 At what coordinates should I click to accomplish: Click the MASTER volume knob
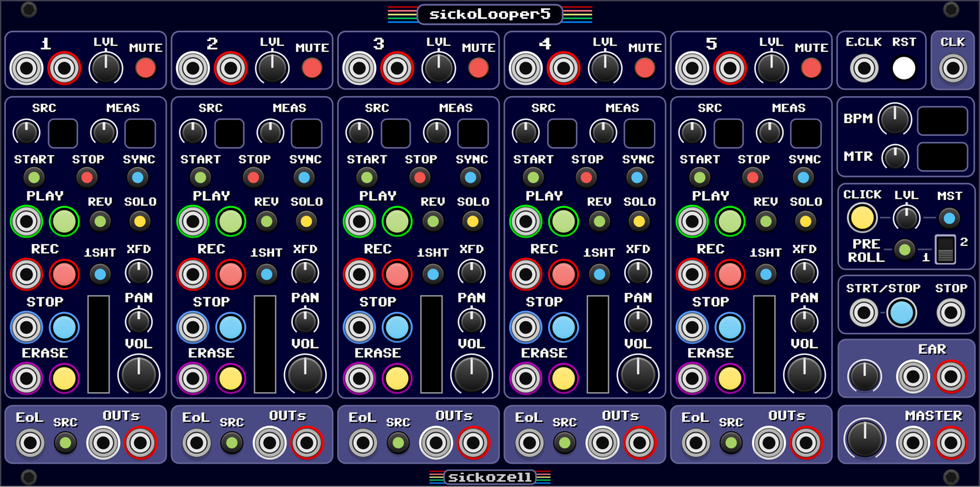pyautogui.click(x=865, y=438)
